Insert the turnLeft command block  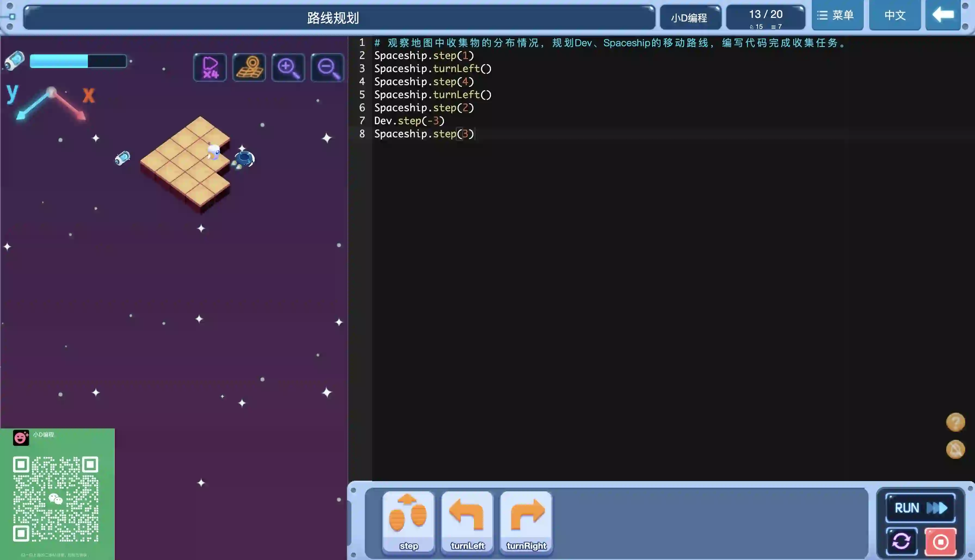467,522
